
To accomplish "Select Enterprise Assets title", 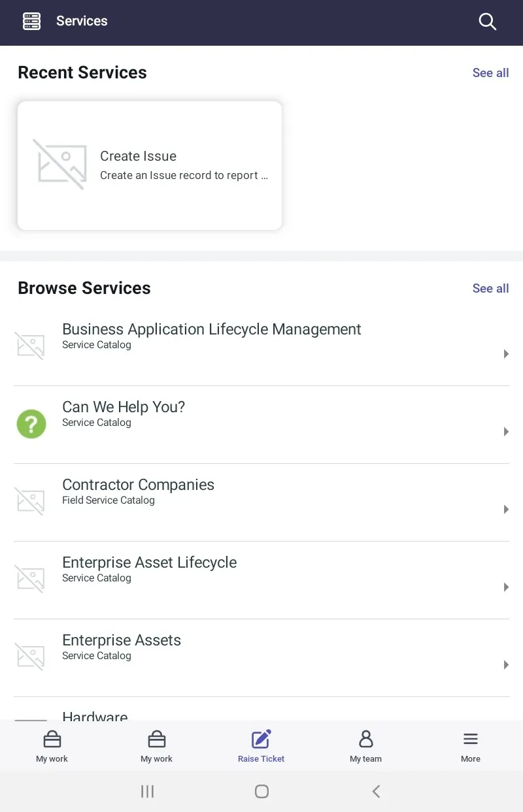I will (122, 640).
